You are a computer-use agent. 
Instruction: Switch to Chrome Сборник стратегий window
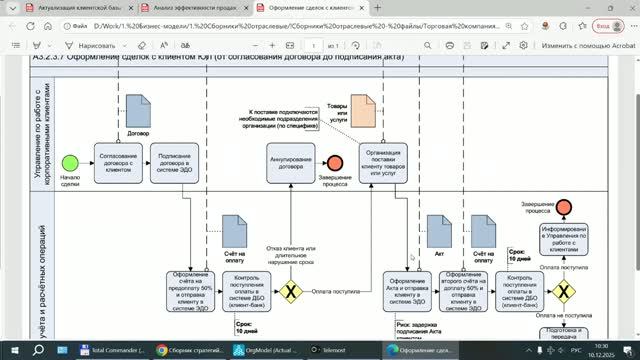click(190, 350)
